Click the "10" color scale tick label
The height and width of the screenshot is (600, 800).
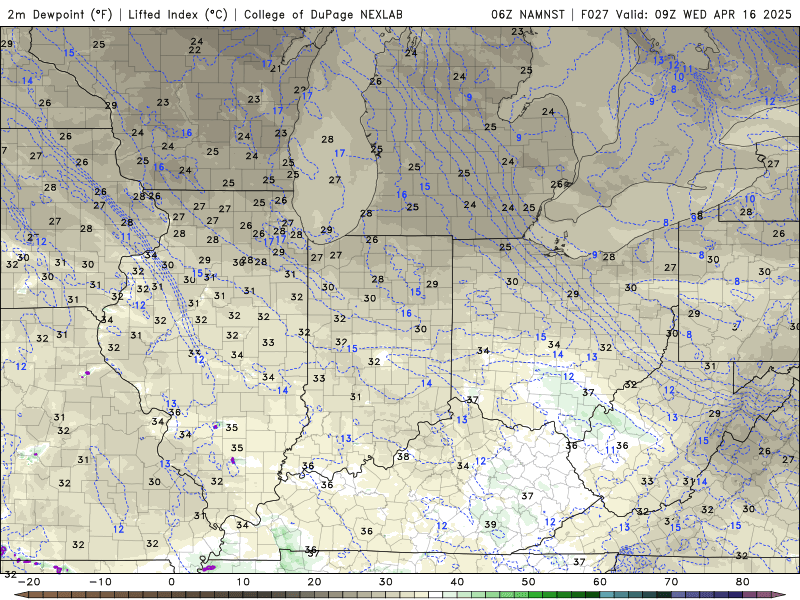pyautogui.click(x=243, y=582)
